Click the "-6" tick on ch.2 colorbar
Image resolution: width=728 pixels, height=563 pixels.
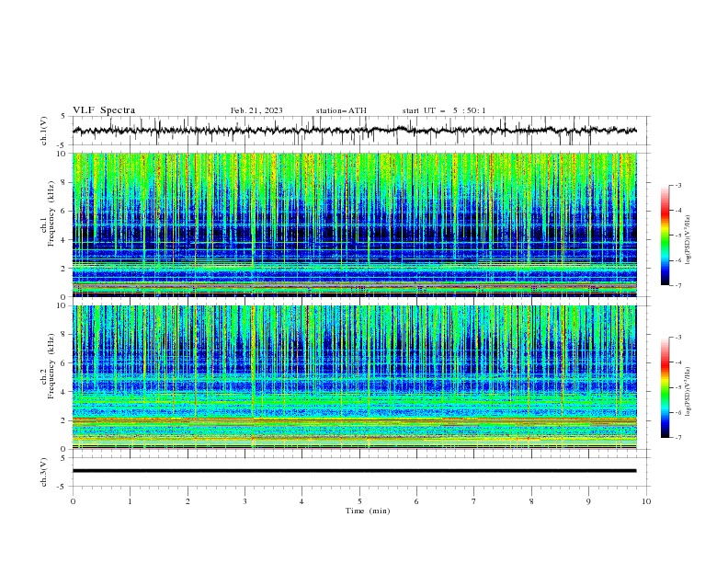[x=677, y=412]
